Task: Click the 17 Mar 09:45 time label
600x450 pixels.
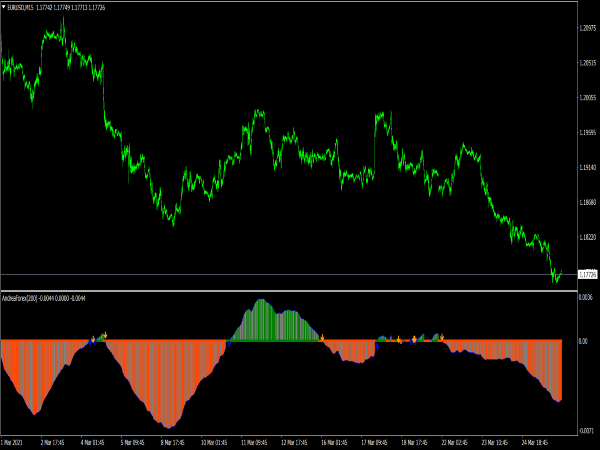Action: tap(374, 443)
